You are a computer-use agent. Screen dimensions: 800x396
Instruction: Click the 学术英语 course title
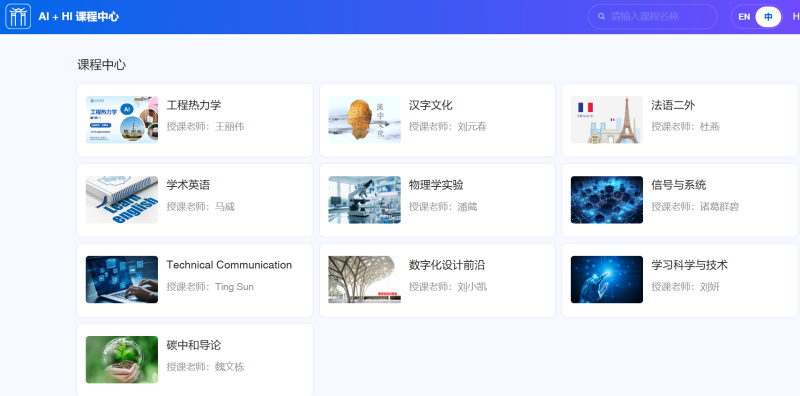pyautogui.click(x=188, y=185)
